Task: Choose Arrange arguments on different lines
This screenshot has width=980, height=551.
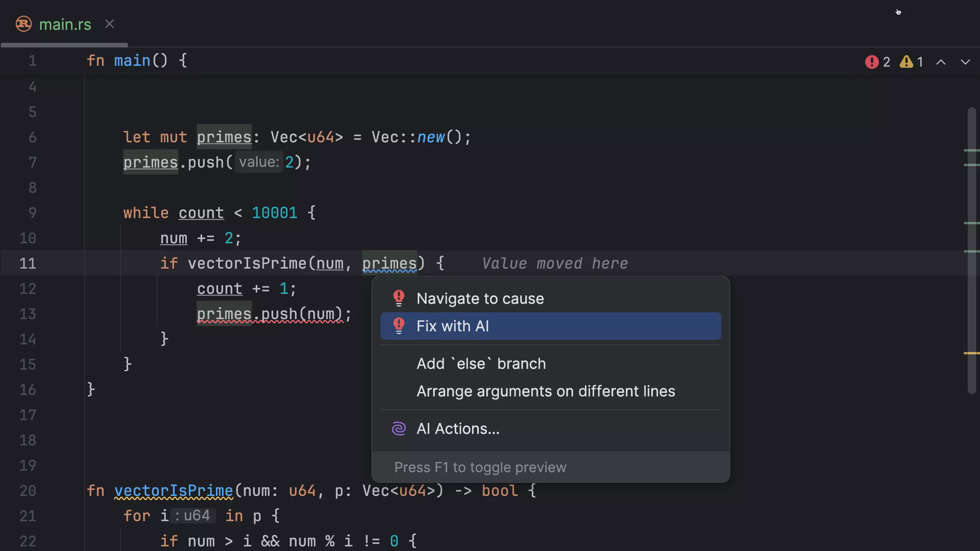Action: (546, 391)
